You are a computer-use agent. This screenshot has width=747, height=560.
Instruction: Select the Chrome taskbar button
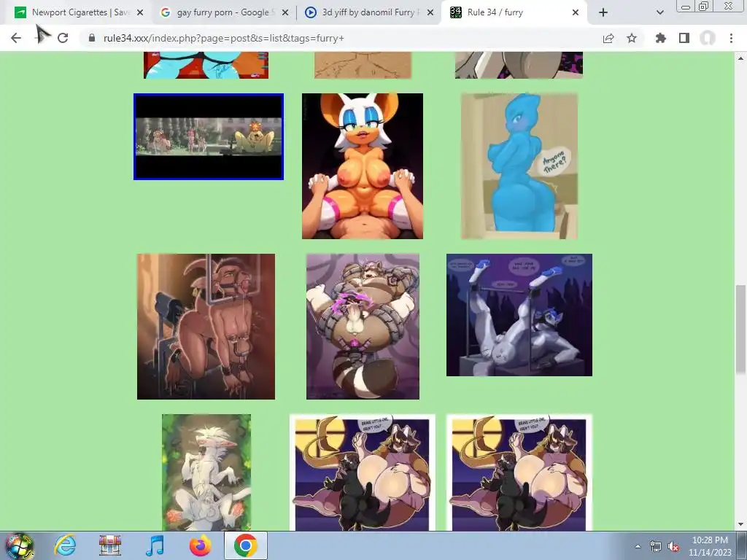coord(245,545)
